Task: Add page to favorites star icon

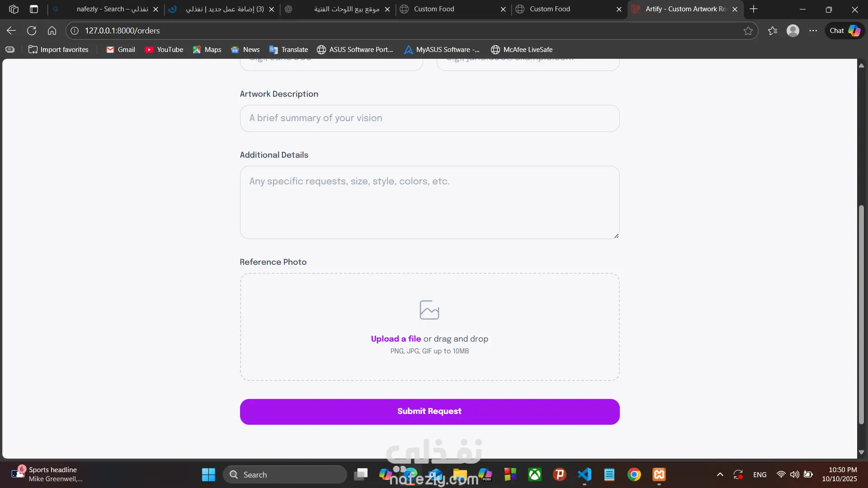Action: pyautogui.click(x=748, y=31)
